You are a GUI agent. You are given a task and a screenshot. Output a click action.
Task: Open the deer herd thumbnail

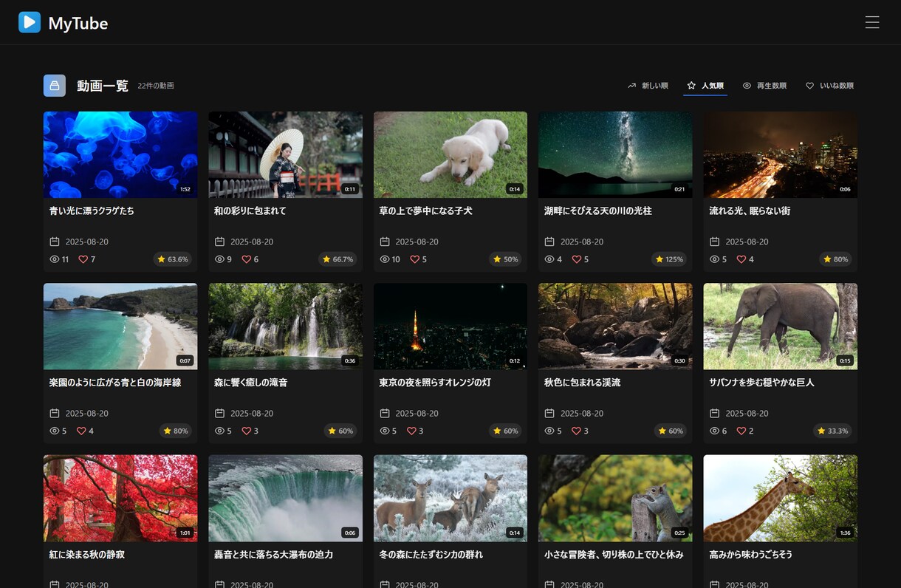click(450, 498)
